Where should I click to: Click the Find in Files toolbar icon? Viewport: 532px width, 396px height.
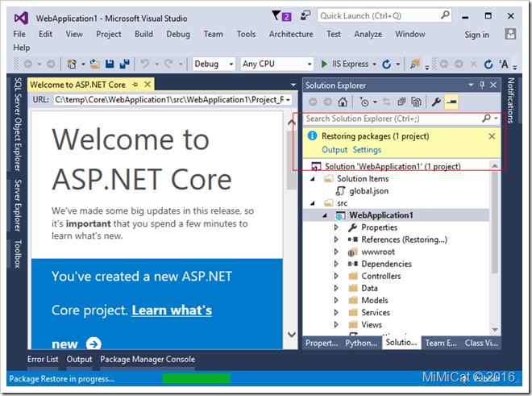pyautogui.click(x=414, y=64)
